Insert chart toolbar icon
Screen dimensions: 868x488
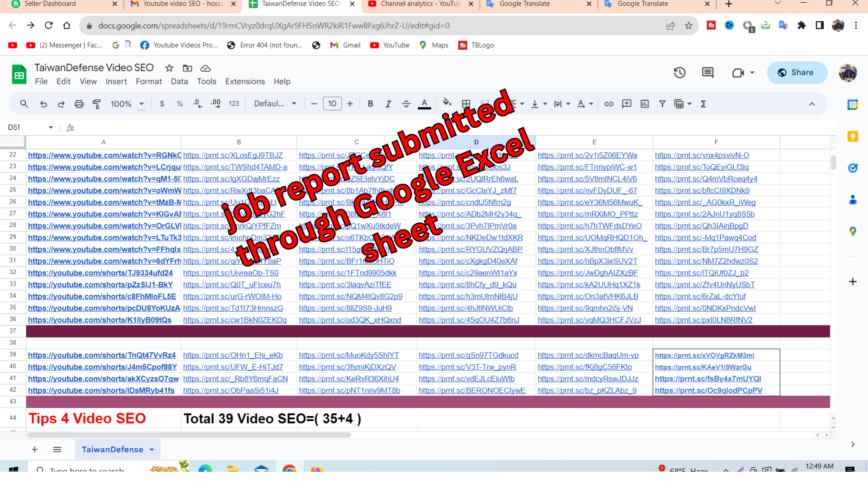pos(645,104)
